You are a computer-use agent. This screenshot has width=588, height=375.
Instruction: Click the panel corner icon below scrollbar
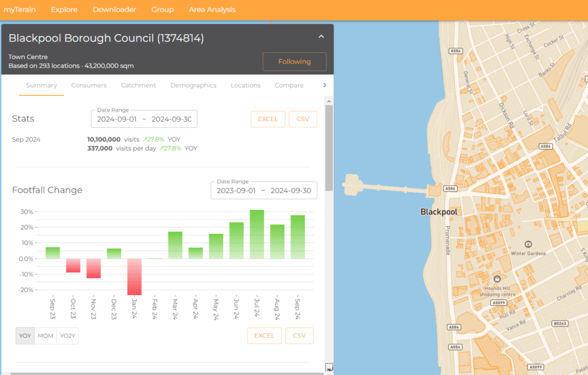329,367
